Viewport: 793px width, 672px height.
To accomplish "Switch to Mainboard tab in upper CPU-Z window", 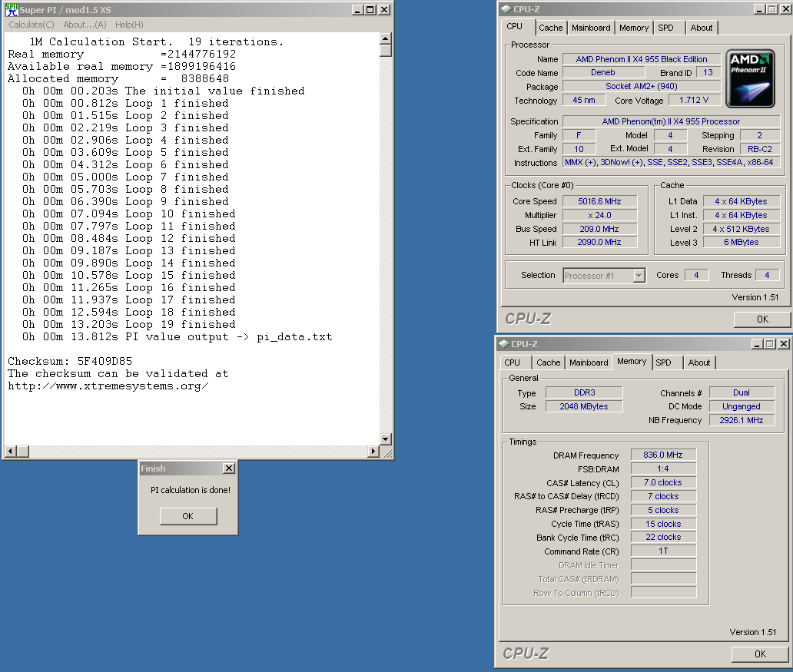I will click(591, 28).
